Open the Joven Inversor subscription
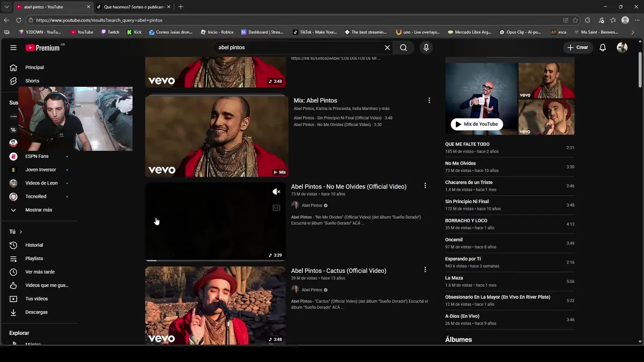Screen dimensions: 644x362 (40, 170)
